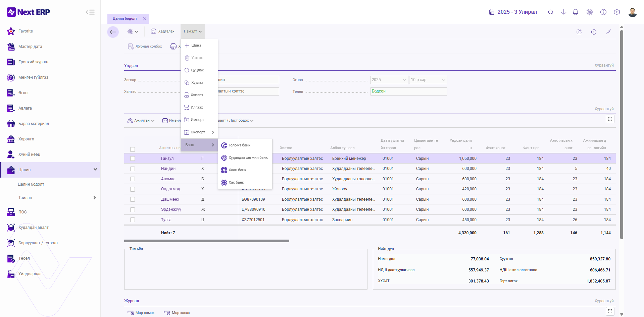644x317 pixels.
Task: Open the help question mark icon
Action: [603, 12]
